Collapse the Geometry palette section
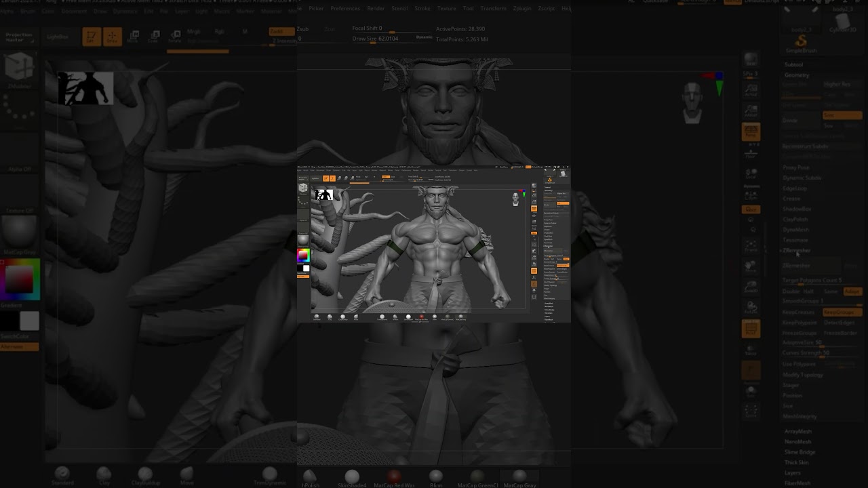Image resolution: width=868 pixels, height=488 pixels. pyautogui.click(x=797, y=75)
